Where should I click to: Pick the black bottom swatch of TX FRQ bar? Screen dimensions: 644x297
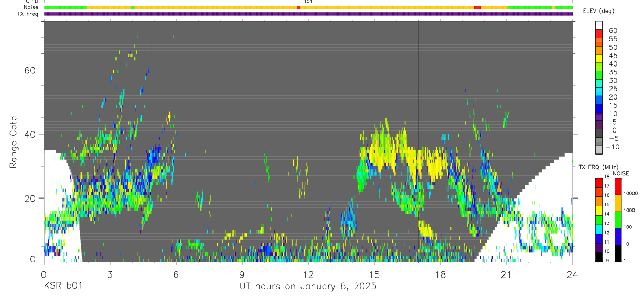tap(599, 257)
